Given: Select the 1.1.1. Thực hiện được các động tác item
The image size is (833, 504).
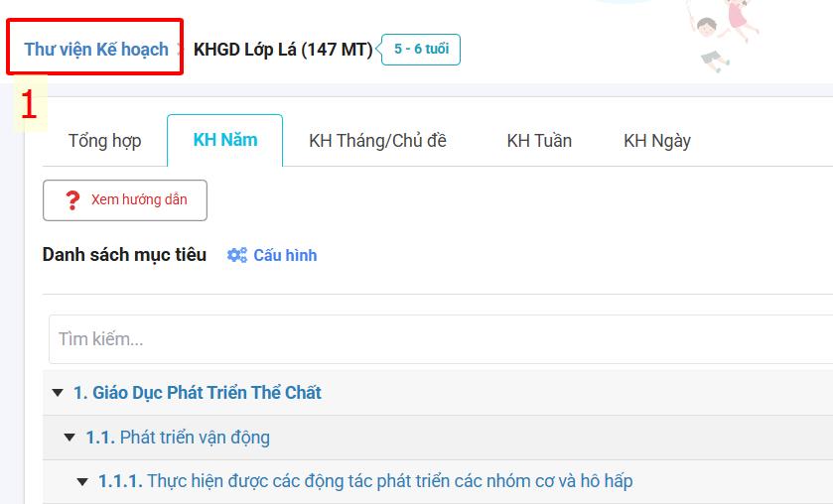Looking at the screenshot, I should pyautogui.click(x=365, y=482).
